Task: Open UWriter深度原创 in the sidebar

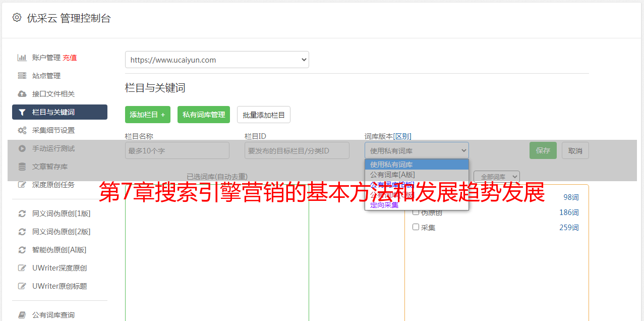Action: pos(60,268)
